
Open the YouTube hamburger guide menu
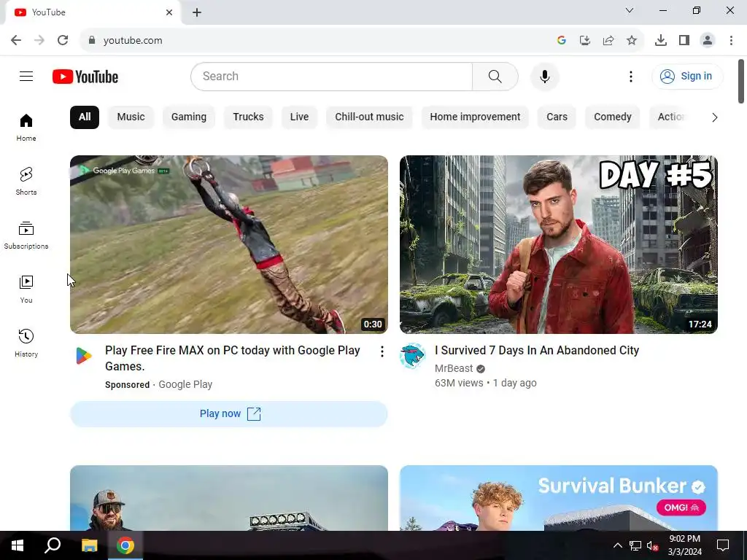coord(26,76)
